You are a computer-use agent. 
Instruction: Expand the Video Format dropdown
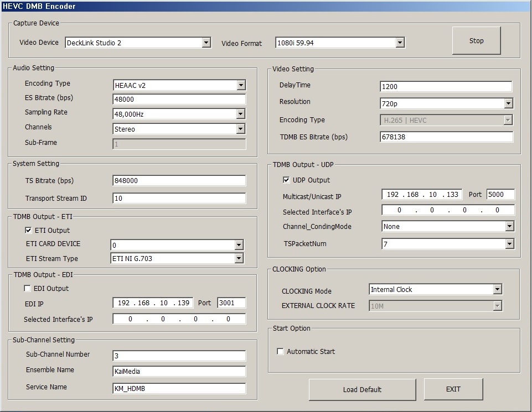[400, 43]
